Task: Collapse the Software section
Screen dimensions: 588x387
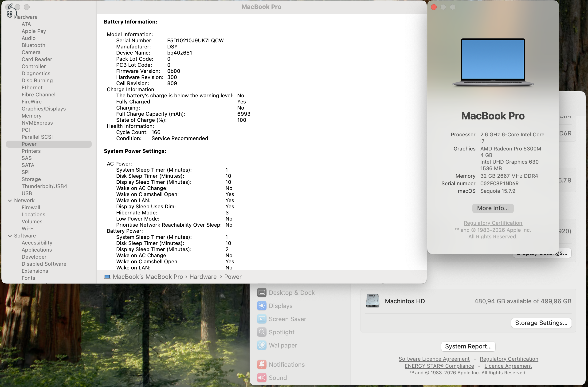Action: coord(10,236)
